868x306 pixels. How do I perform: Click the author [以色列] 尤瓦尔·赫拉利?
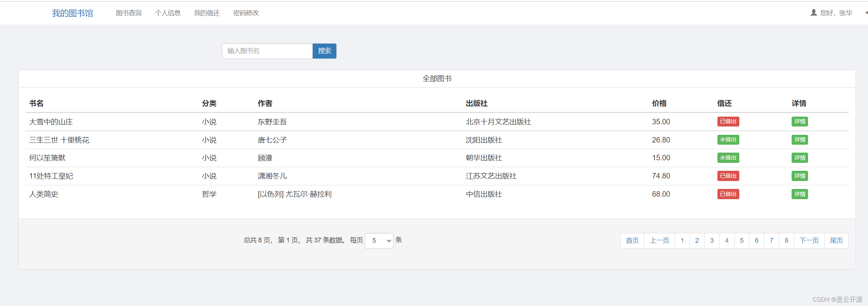pyautogui.click(x=295, y=194)
